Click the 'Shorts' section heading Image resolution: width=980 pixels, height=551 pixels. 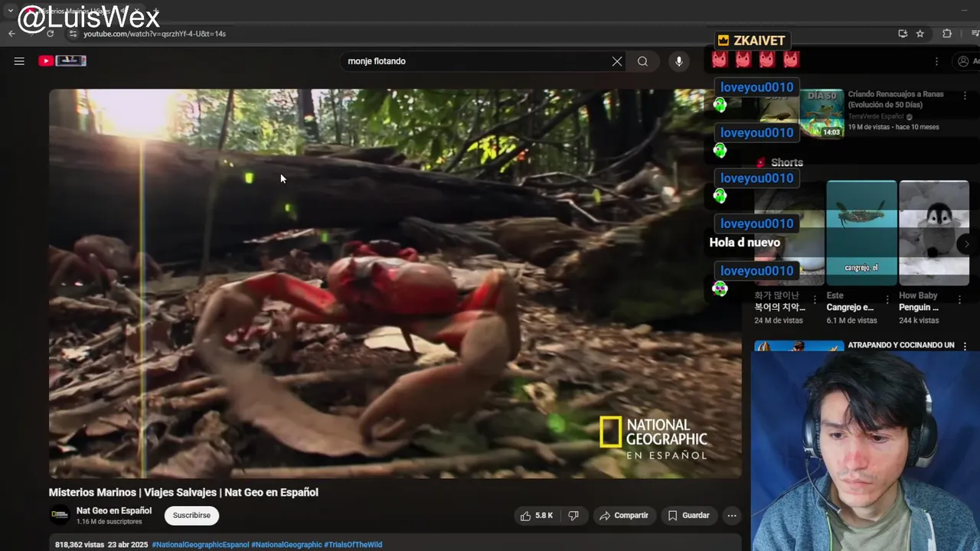tap(787, 162)
